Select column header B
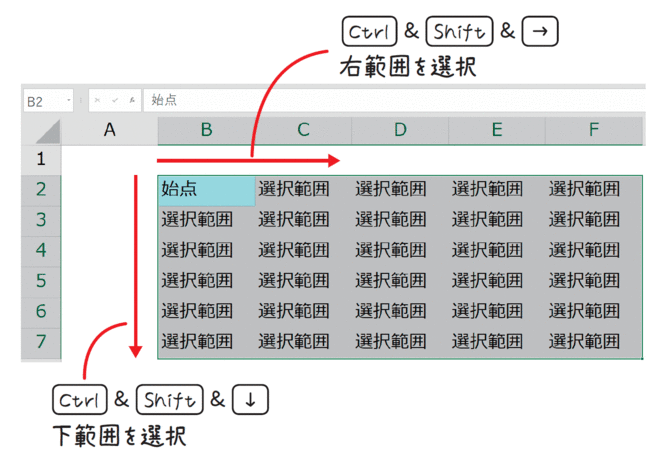The image size is (670, 455). pyautogui.click(x=206, y=130)
